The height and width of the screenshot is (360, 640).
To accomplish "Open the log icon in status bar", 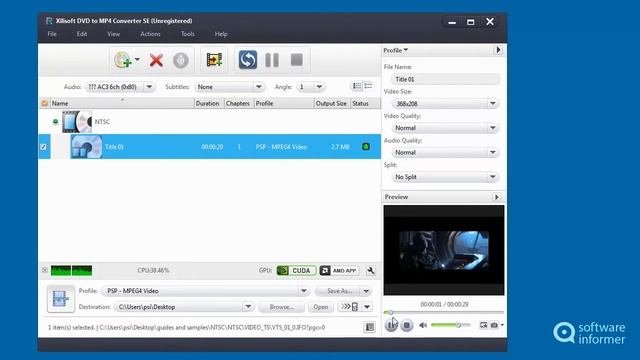I will coord(369,327).
